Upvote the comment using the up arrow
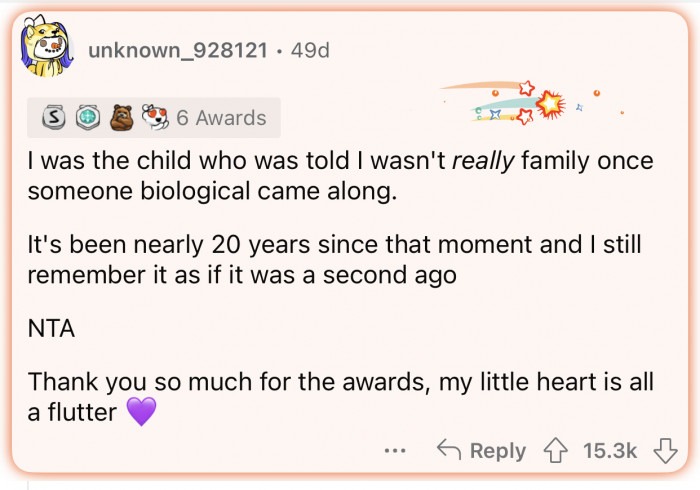This screenshot has height=490, width=700. (x=558, y=451)
